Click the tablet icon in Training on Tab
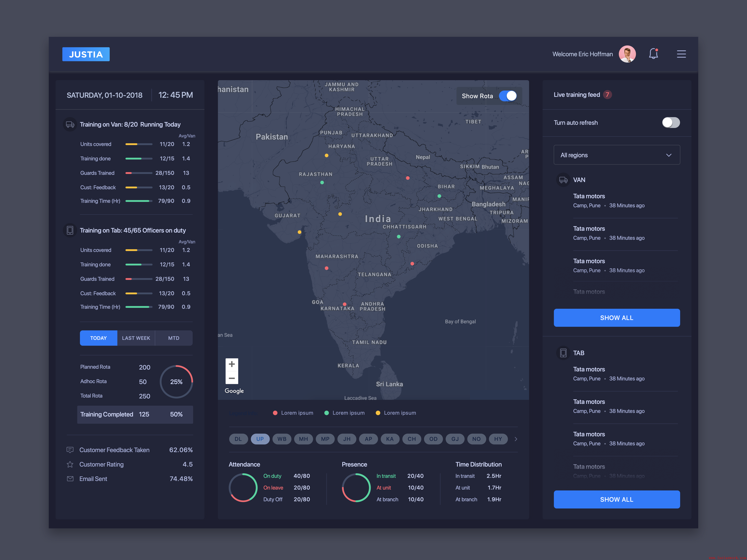The height and width of the screenshot is (560, 747). point(70,230)
